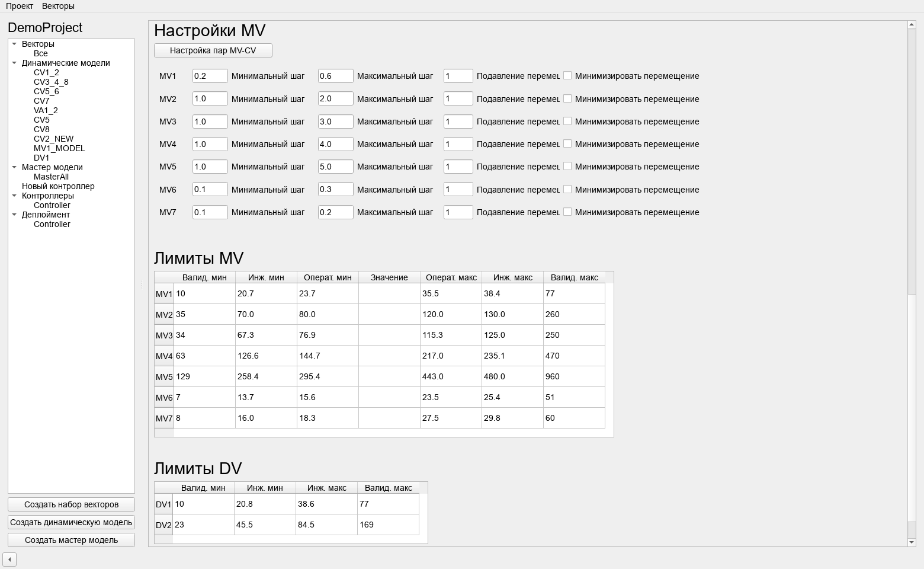Screen dimensions: 924x569
Task: Select 'Controller' under Деплоймент
Action: [x=52, y=224]
